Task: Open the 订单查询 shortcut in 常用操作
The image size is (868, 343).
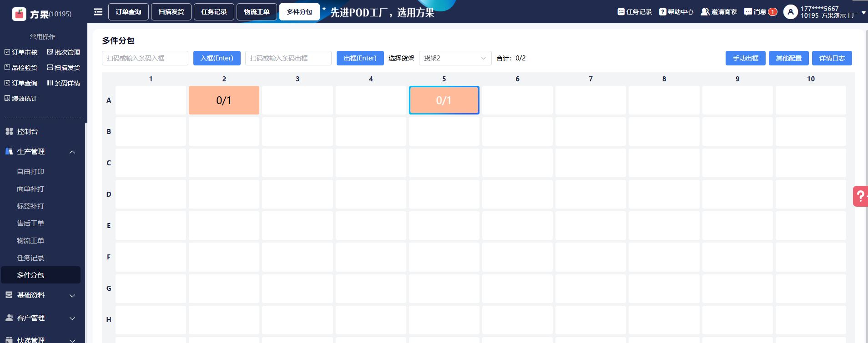Action: coord(21,83)
